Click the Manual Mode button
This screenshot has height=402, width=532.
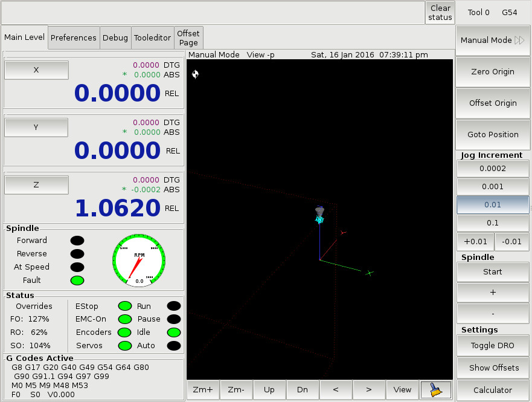click(x=493, y=40)
